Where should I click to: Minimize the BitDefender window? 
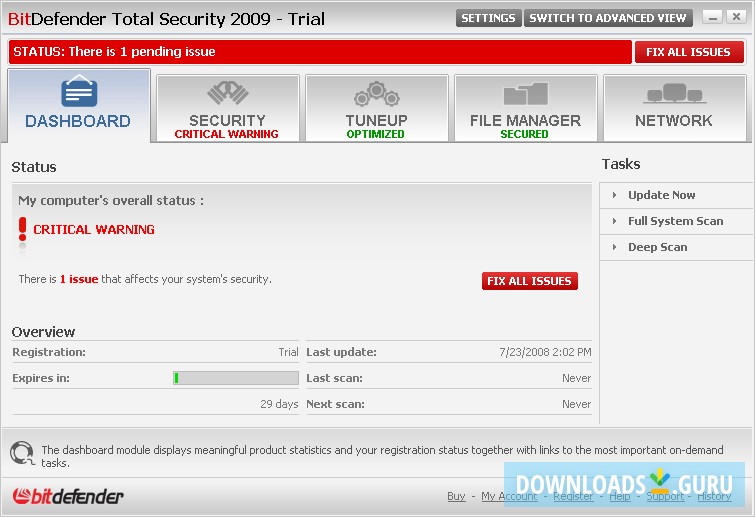point(713,17)
